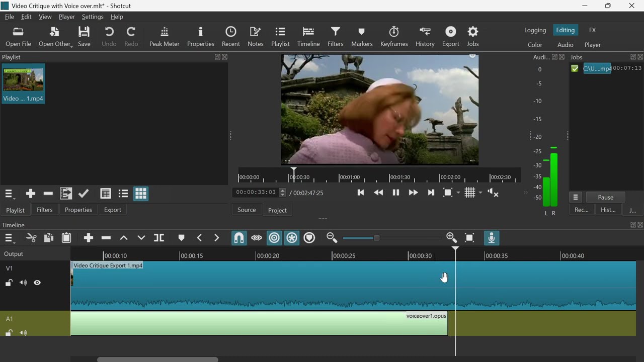The width and height of the screenshot is (644, 362).
Task: Switch to Editing layout
Action: 565,30
